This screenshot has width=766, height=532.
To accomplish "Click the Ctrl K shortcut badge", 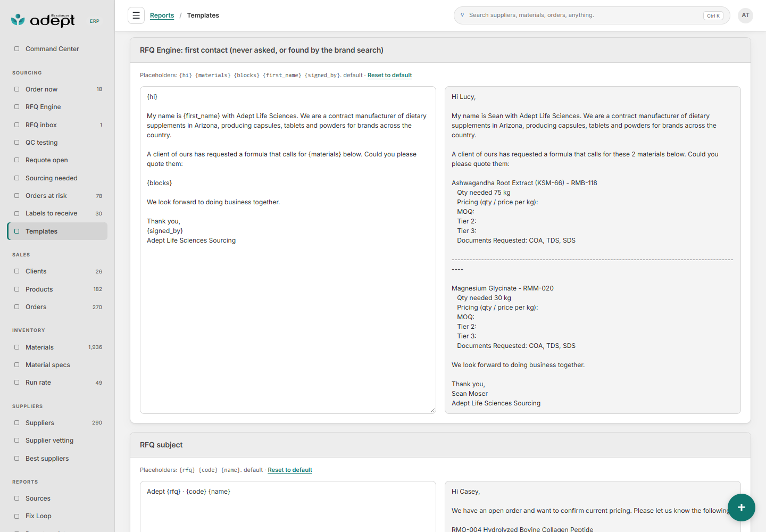I will coord(713,16).
